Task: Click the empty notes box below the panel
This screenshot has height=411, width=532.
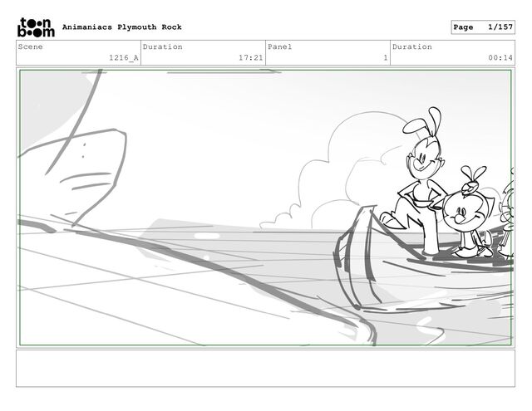Action: click(x=265, y=369)
